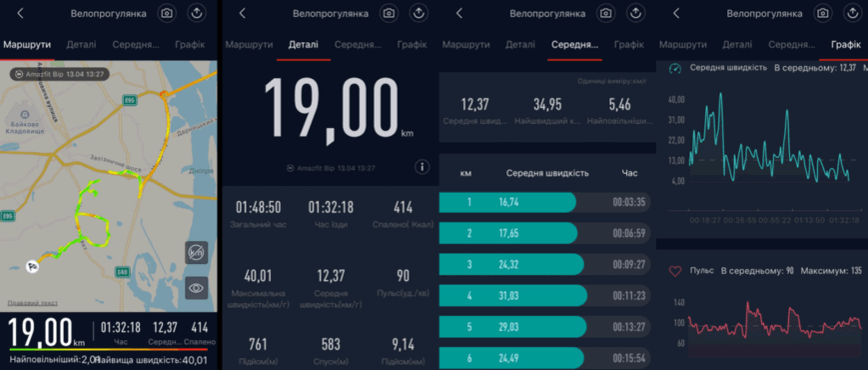Screen dimensions: 868x370
Task: Tap the speedometer icon beside Середня швидкість chart
Action: tap(674, 68)
